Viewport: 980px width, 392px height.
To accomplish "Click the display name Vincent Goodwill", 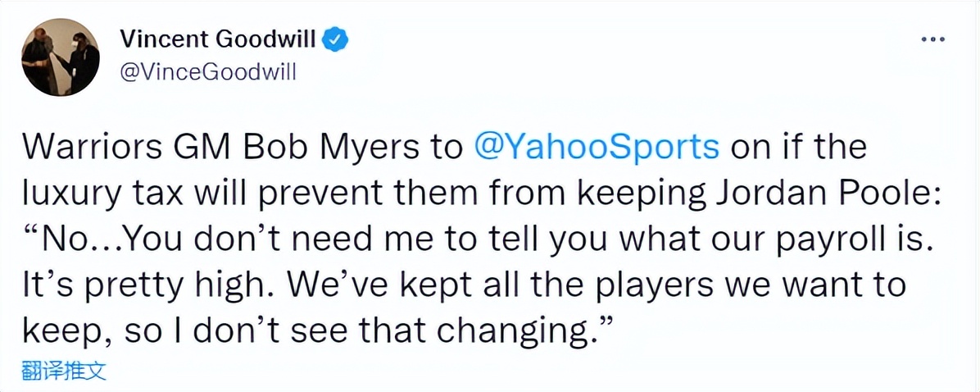I will coord(220,38).
